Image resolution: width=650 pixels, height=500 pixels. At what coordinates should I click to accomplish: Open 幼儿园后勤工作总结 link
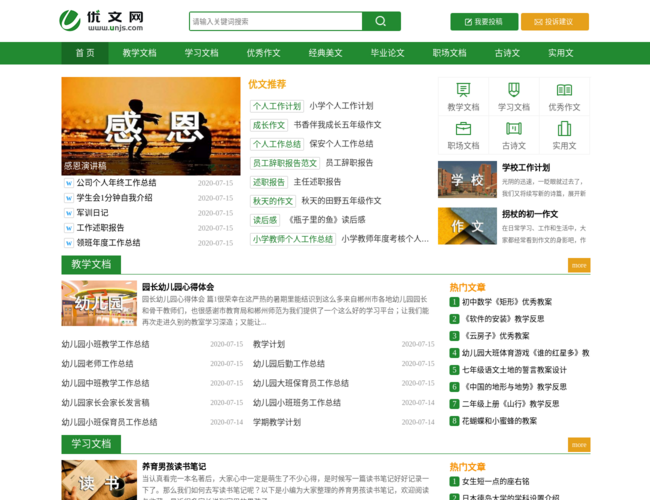[289, 364]
